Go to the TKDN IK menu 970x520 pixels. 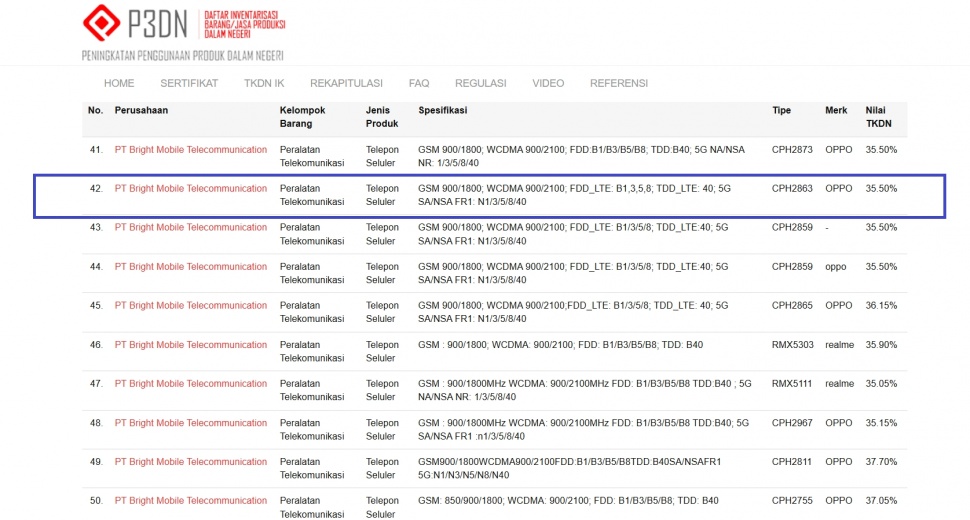[x=264, y=83]
